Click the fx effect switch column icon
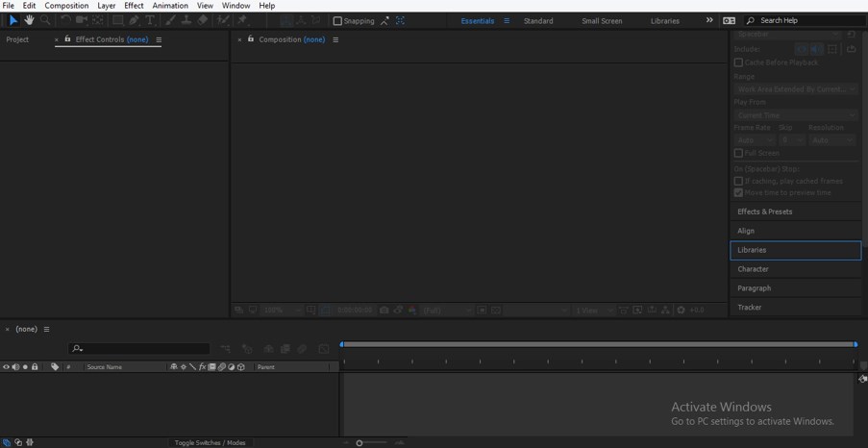Viewport: 868px width, 448px height. 202,366
